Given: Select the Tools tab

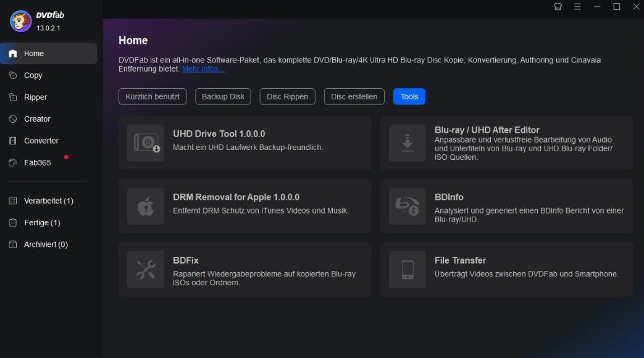Looking at the screenshot, I should click(409, 96).
